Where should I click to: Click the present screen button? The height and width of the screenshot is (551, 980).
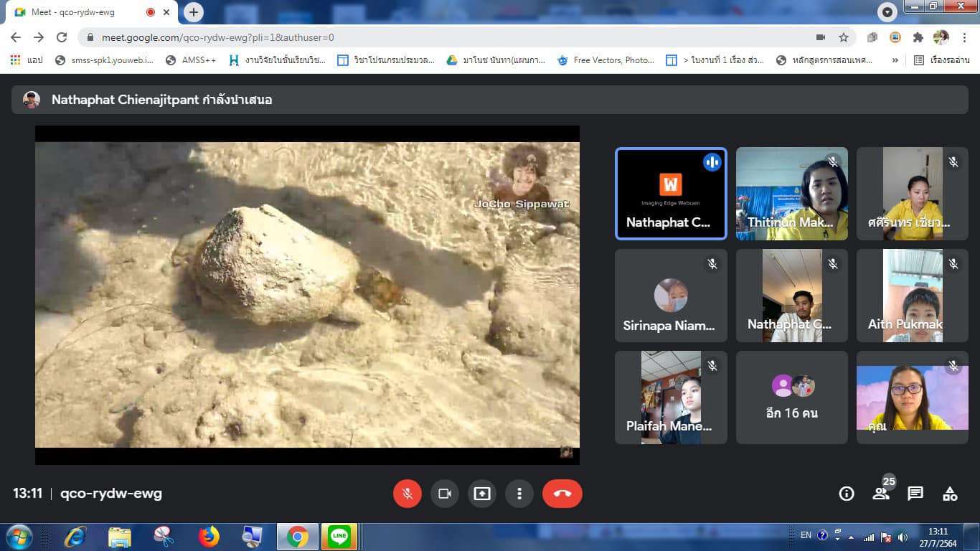pos(482,494)
